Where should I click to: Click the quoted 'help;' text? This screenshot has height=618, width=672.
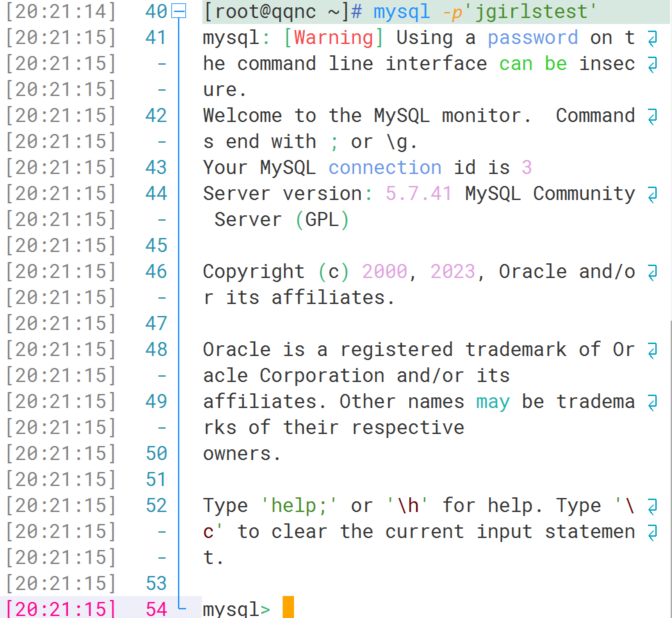[299, 506]
